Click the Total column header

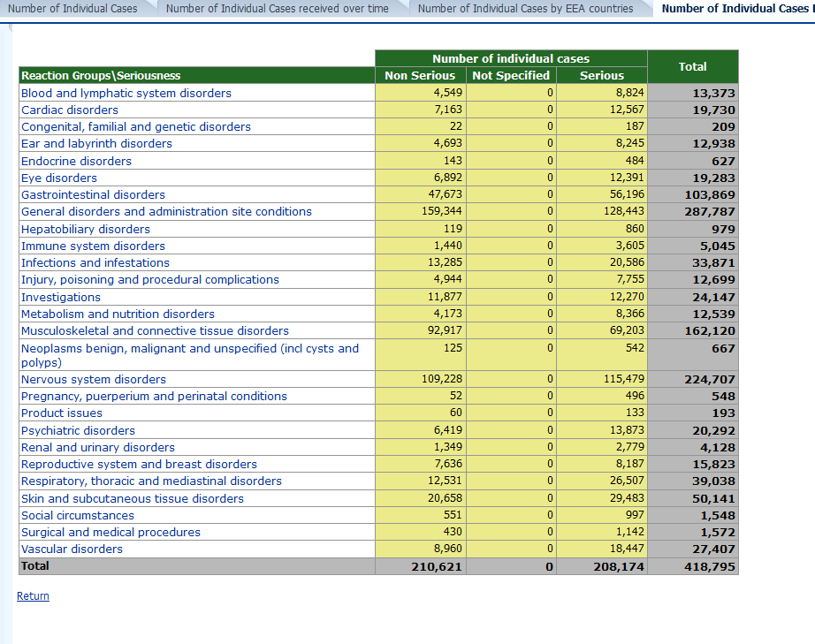point(692,66)
